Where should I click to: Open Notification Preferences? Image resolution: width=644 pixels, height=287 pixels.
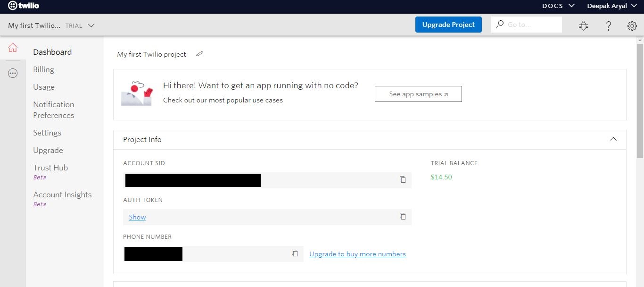coord(54,110)
